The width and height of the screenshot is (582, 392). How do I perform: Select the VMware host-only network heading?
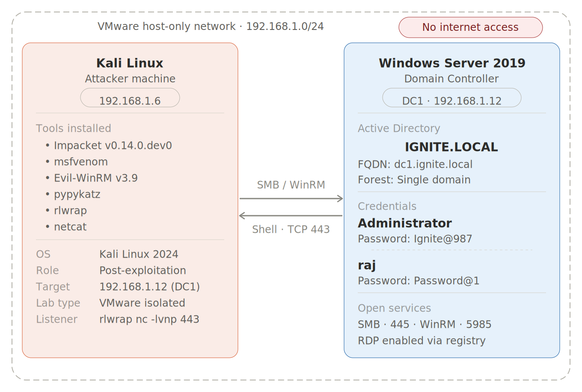[x=211, y=27]
